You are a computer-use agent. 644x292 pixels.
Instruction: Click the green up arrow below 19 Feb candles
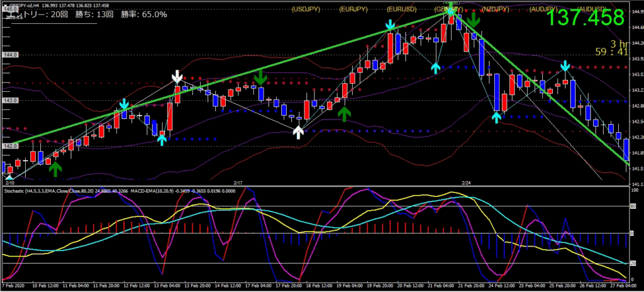(x=344, y=113)
